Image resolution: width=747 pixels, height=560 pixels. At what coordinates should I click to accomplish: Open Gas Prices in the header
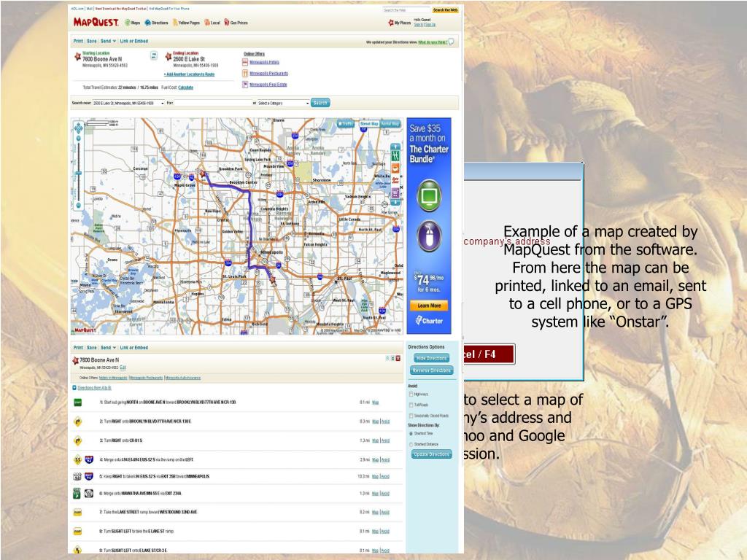click(236, 23)
